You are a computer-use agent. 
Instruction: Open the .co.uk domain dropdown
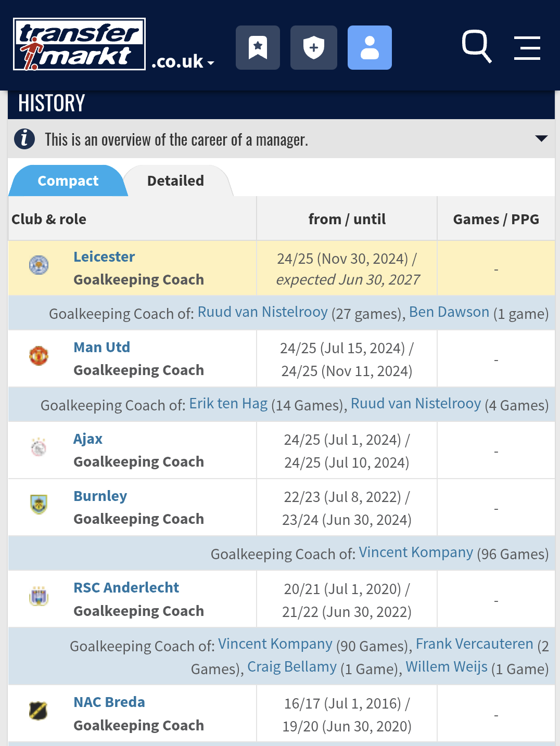[183, 61]
